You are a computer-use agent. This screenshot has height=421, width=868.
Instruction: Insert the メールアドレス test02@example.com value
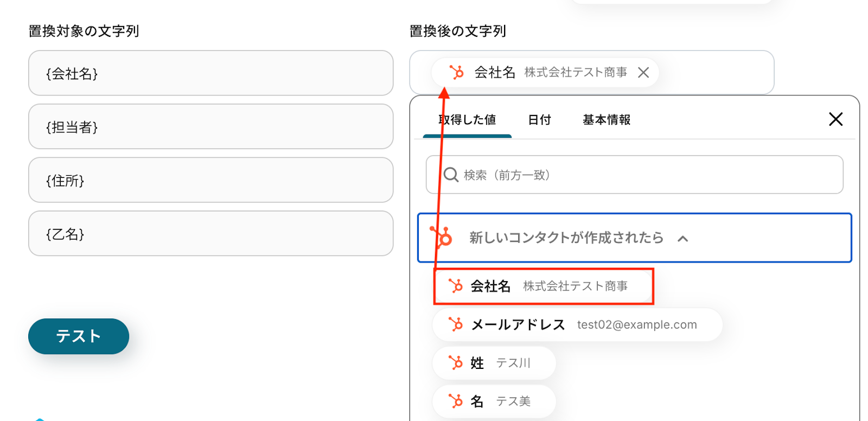(x=577, y=324)
